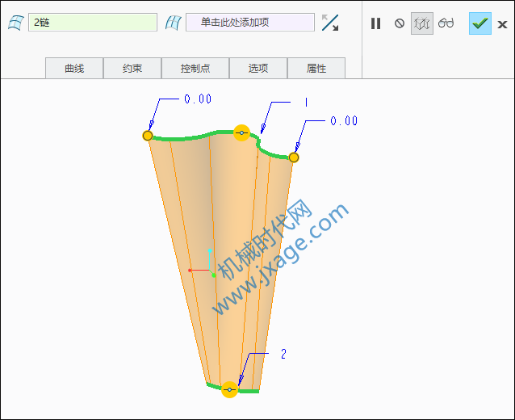The image size is (515, 420).
Task: Click the approximate direction arrows icon
Action: (x=330, y=23)
